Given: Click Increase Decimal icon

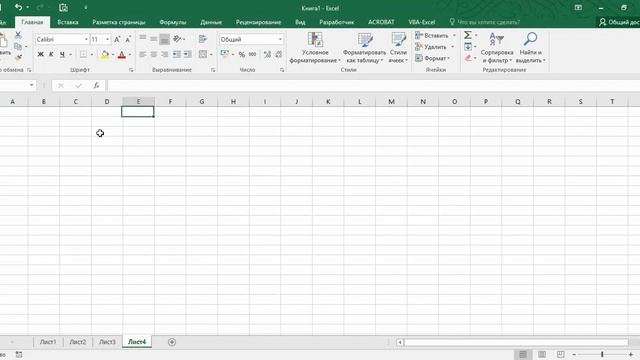Looking at the screenshot, I should point(267,54).
